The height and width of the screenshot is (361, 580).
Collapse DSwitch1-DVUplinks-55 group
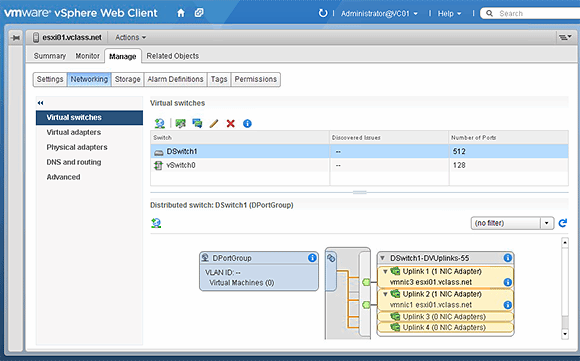382,258
